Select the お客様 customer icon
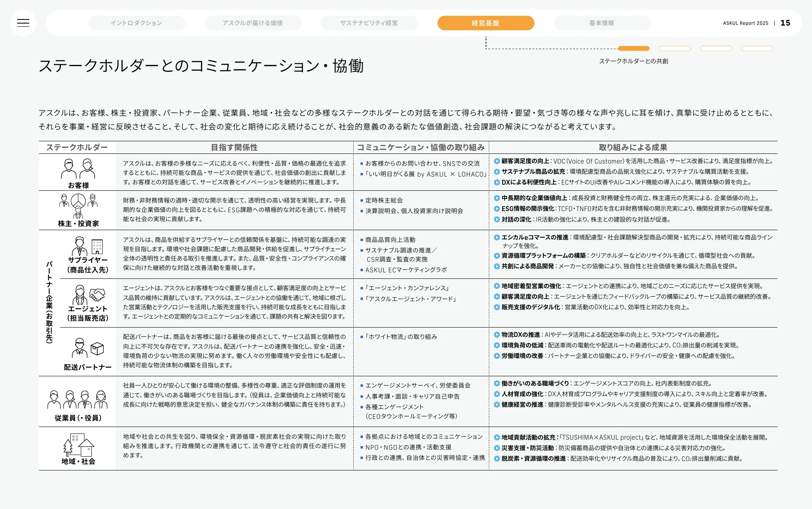This screenshot has width=812, height=509. [78, 169]
